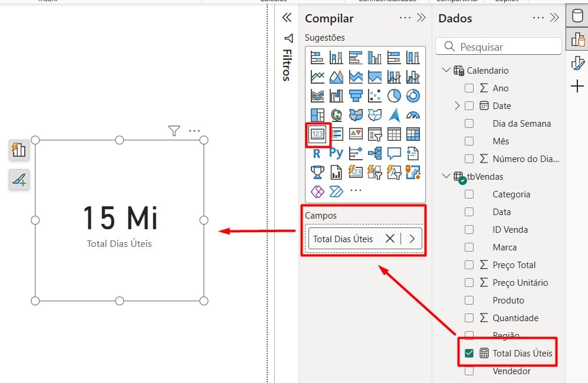Select the 15 Mi card value

120,217
